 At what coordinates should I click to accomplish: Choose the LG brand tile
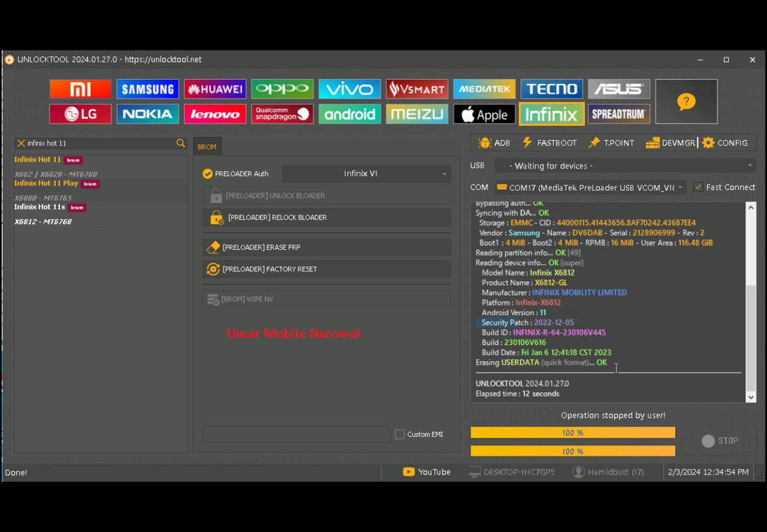coord(80,114)
